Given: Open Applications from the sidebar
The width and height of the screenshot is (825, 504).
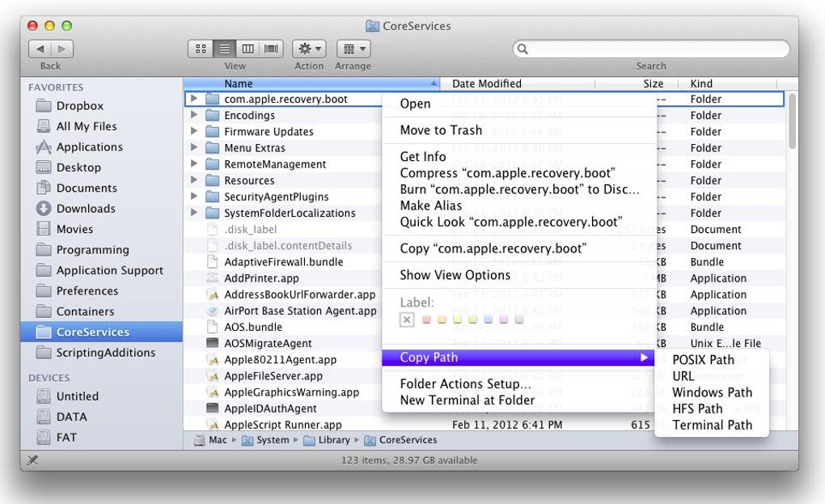Looking at the screenshot, I should [x=102, y=146].
